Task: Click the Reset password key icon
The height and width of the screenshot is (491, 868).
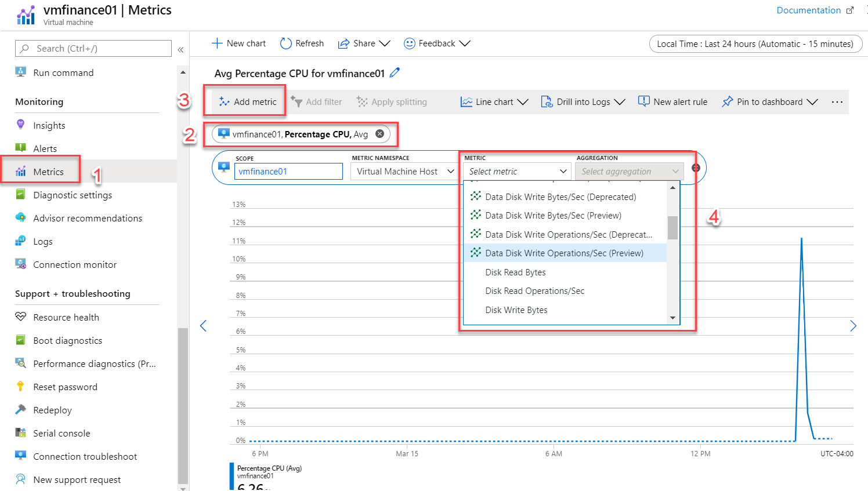Action: [21, 386]
